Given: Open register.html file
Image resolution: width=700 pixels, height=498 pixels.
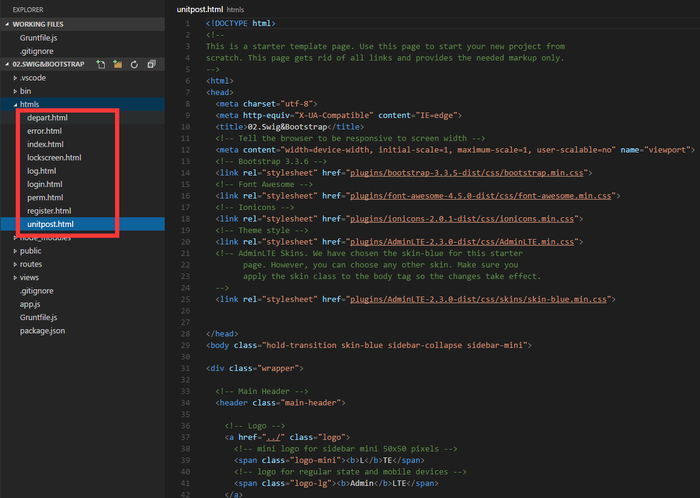Looking at the screenshot, I should click(x=49, y=211).
